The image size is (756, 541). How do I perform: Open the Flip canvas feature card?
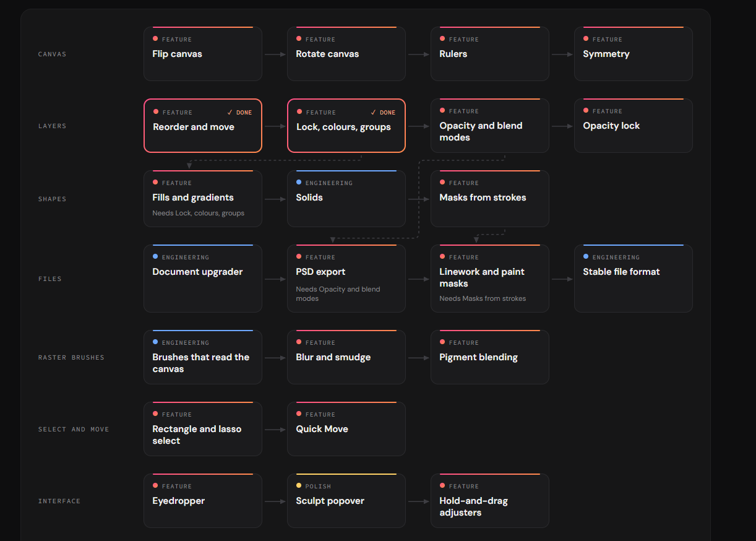[203, 54]
